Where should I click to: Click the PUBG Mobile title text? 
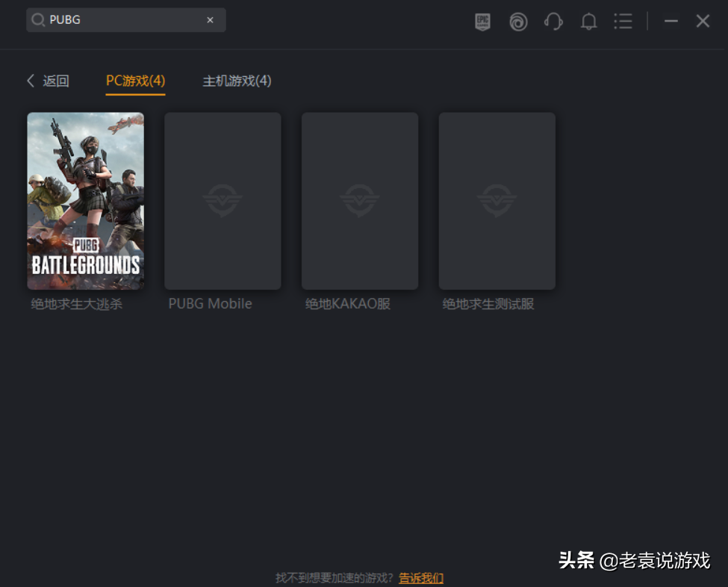pos(210,304)
